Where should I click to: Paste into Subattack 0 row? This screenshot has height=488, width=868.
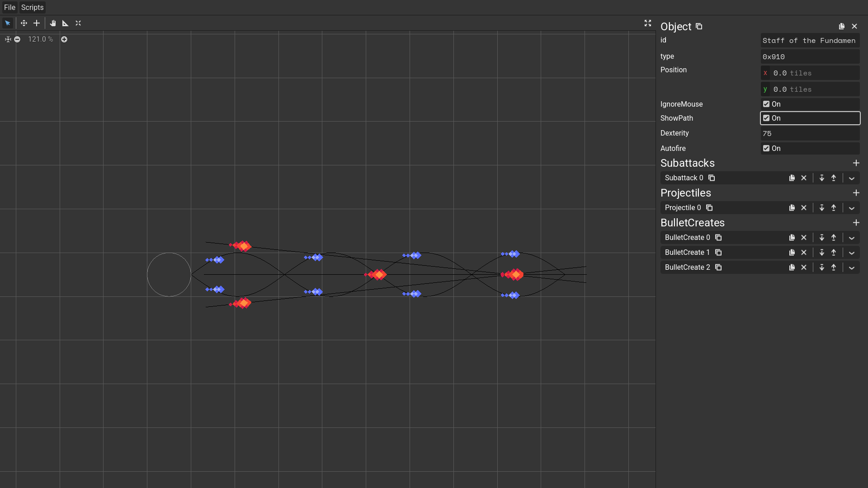tap(792, 178)
